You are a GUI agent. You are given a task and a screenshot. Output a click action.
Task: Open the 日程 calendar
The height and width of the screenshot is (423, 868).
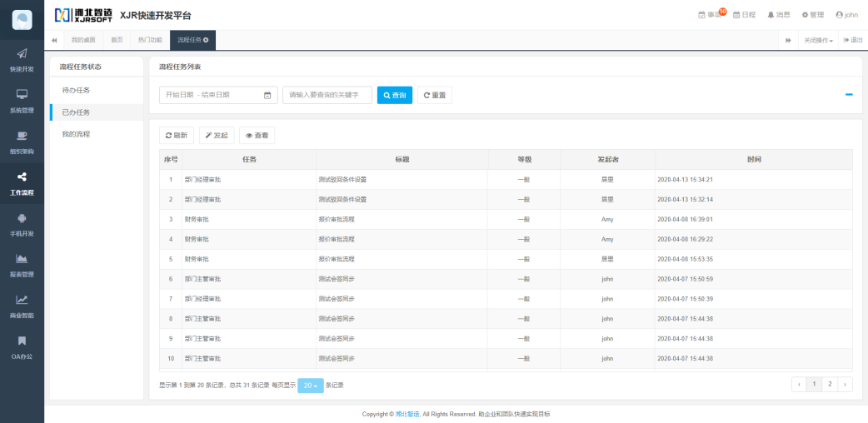(744, 15)
